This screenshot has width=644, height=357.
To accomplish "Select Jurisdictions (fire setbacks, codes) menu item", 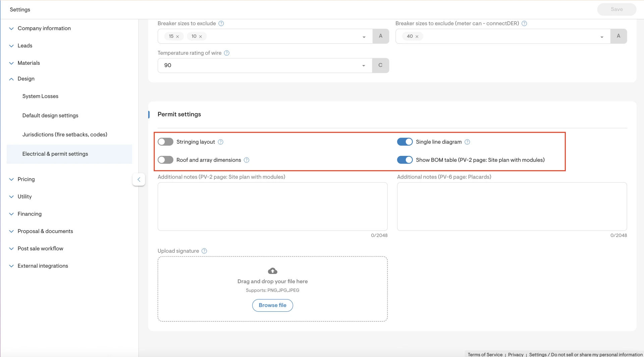I will (x=65, y=135).
